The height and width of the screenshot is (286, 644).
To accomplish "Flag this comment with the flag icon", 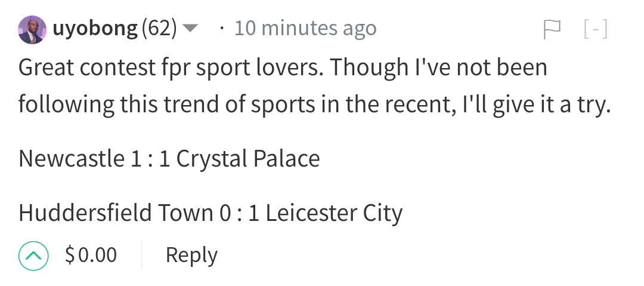I will pos(552,30).
